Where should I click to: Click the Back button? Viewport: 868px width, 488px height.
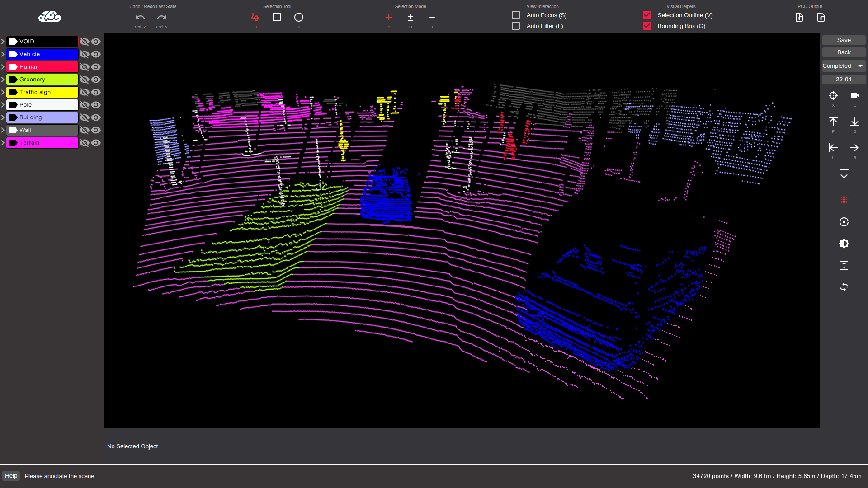point(844,52)
